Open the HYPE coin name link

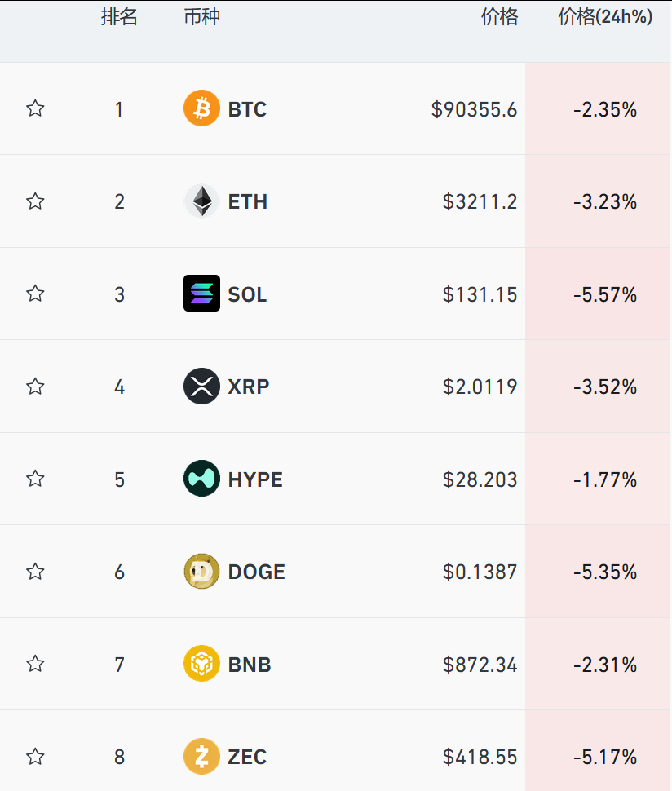255,479
